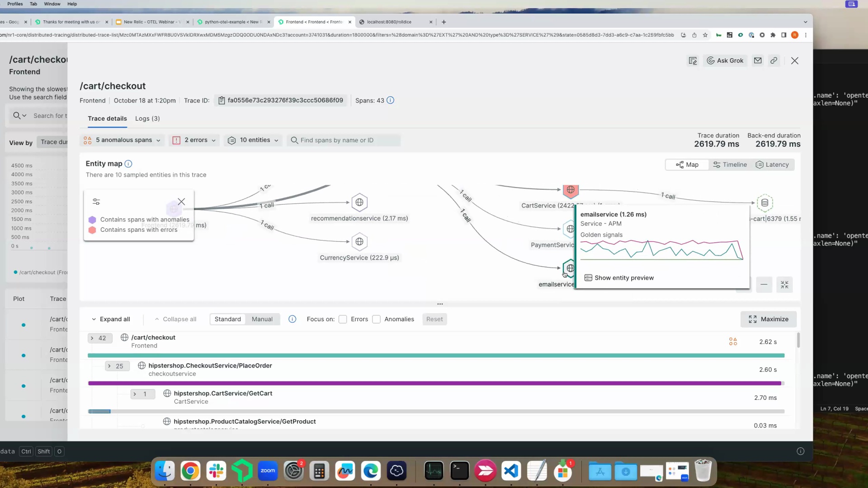Open the anomaly icon on /cart/checkout row
868x488 pixels.
[x=733, y=342]
